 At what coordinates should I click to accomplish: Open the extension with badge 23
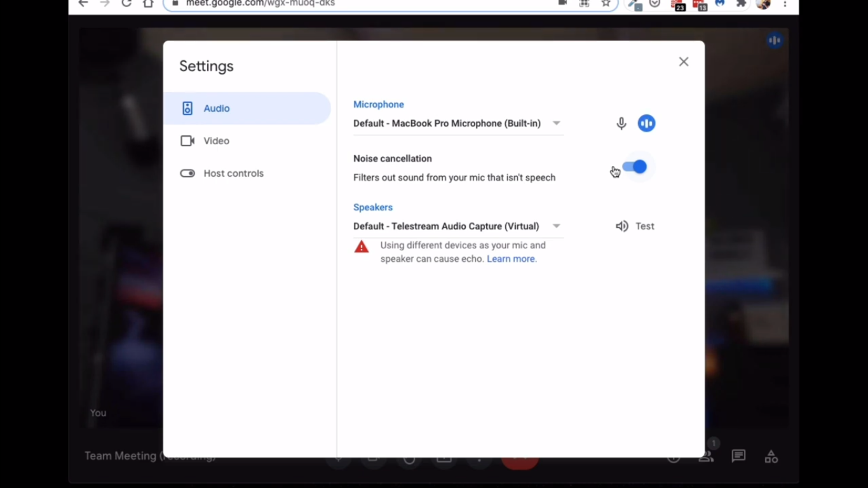[677, 5]
